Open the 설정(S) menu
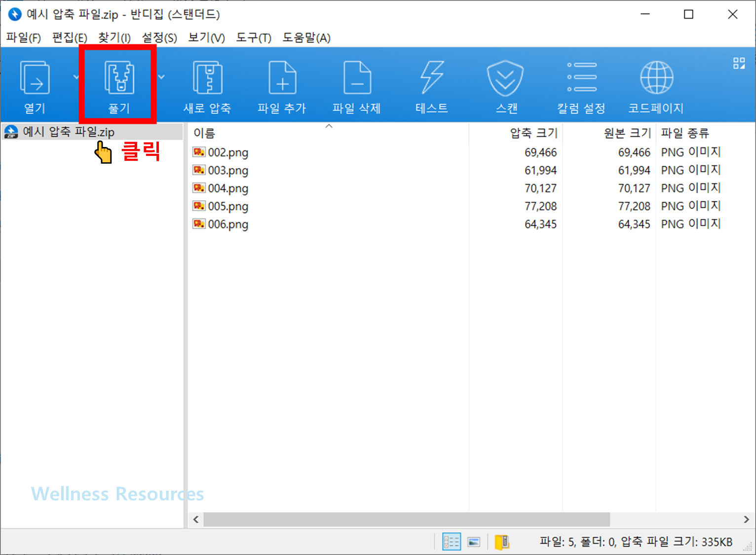Viewport: 756px width, 555px height. click(x=159, y=37)
